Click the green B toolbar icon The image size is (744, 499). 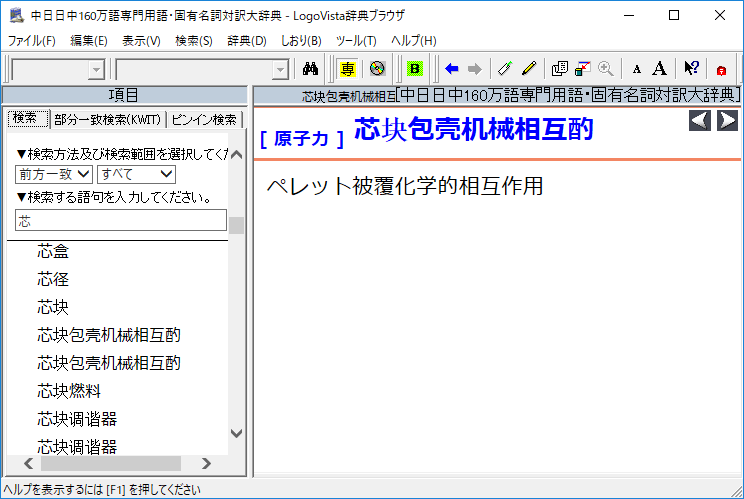[414, 69]
